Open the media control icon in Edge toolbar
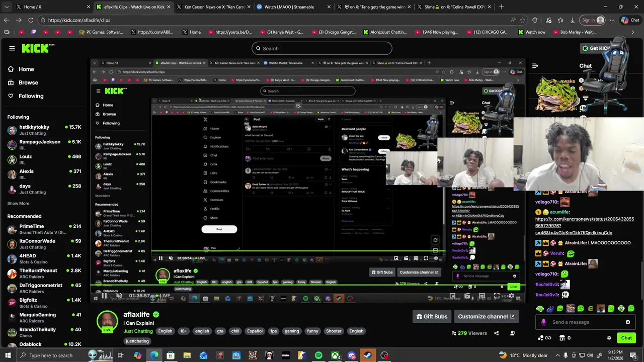This screenshot has width=644, height=362. pyautogui.click(x=548, y=20)
